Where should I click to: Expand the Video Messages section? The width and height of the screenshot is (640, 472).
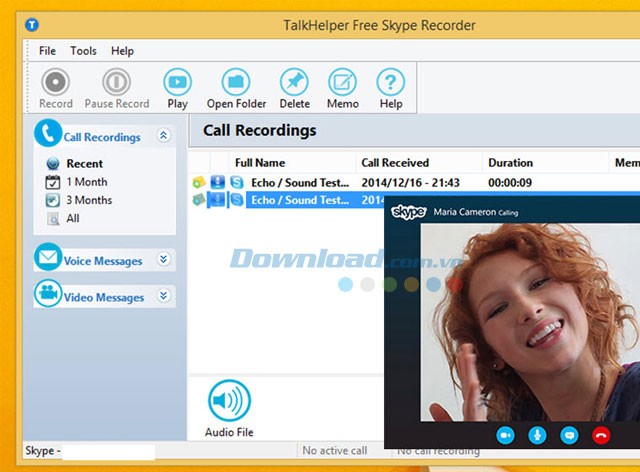click(x=164, y=295)
